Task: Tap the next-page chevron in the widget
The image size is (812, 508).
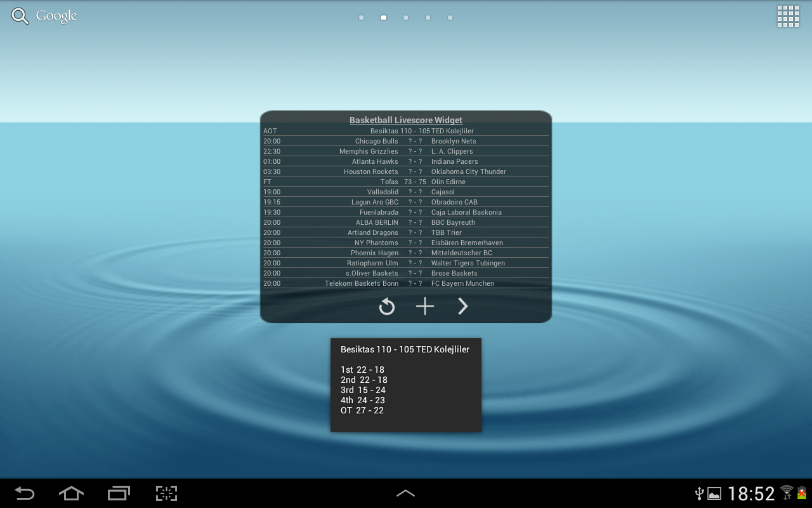Action: [463, 307]
